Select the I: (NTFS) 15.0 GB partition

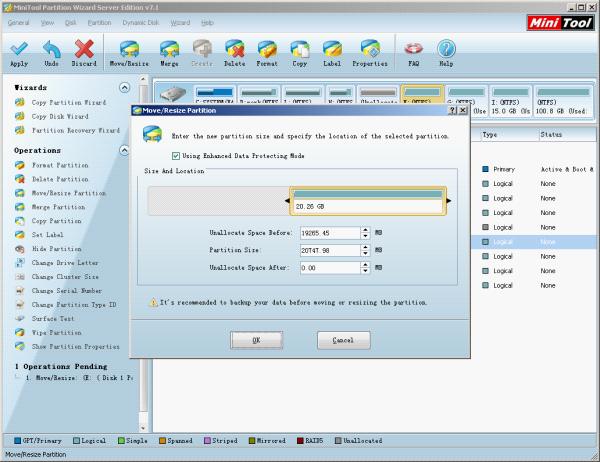pos(510,101)
